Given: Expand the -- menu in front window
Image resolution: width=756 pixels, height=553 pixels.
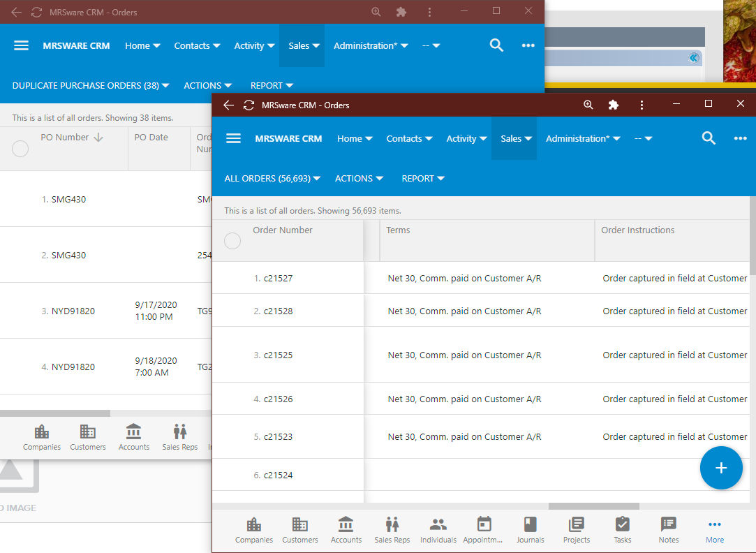Looking at the screenshot, I should 643,138.
